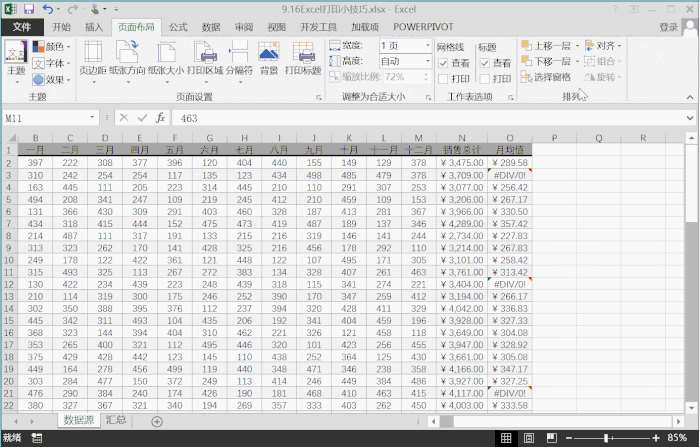Screen dimensions: 700x447
Task: Click the Undo arrow icon
Action: [47, 9]
